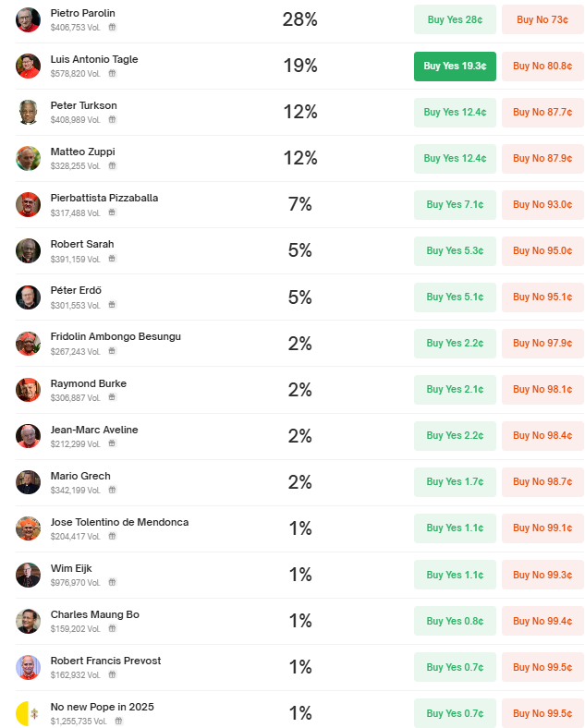Open Jose Tolentino de Mendonca market
Image resolution: width=585 pixels, height=728 pixels.
pyautogui.click(x=119, y=522)
